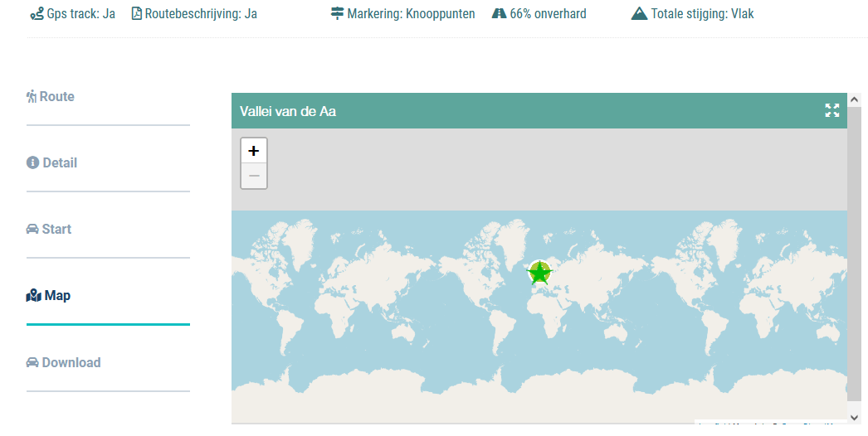Click the 'Markering: Knooppunten' text
The width and height of the screenshot is (868, 436).
[412, 14]
